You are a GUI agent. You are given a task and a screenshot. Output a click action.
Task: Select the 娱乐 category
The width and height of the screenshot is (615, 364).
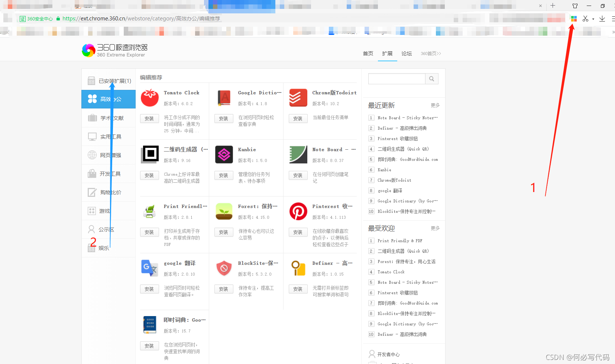[109, 248]
